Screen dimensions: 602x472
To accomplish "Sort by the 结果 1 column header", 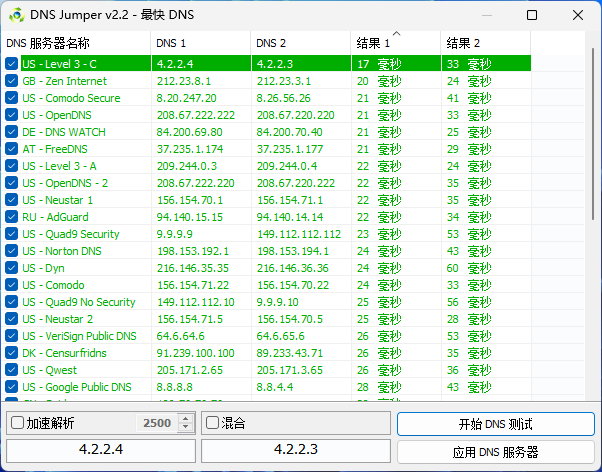I will pos(396,43).
